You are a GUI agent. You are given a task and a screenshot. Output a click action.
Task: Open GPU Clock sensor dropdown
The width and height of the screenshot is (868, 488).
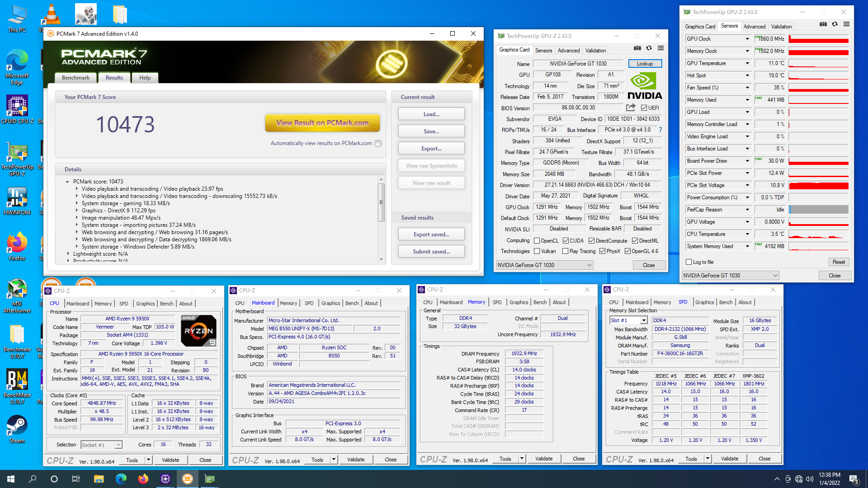point(747,39)
